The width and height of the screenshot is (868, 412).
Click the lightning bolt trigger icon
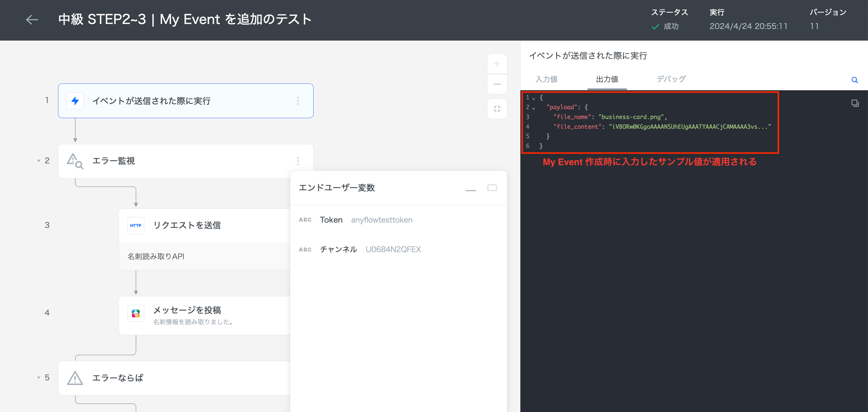pyautogui.click(x=75, y=101)
